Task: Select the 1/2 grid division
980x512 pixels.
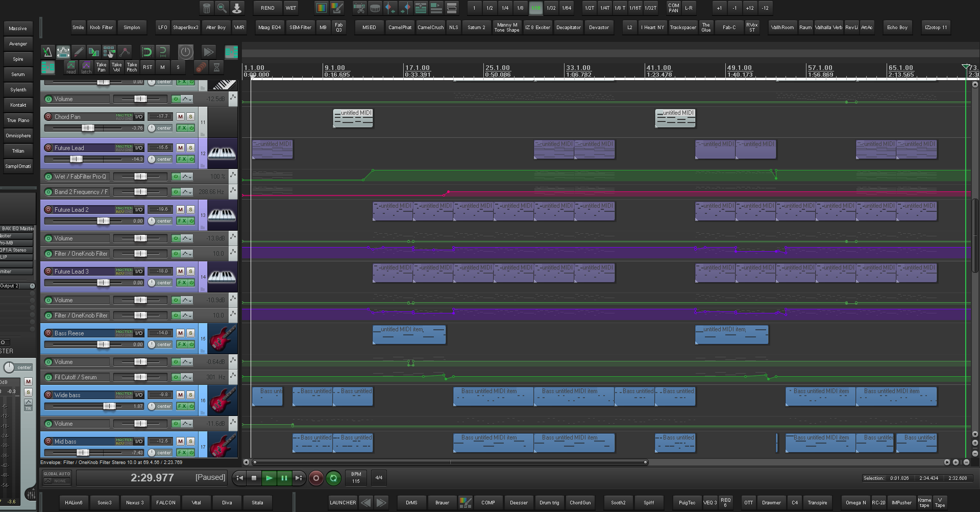Action: [x=489, y=8]
